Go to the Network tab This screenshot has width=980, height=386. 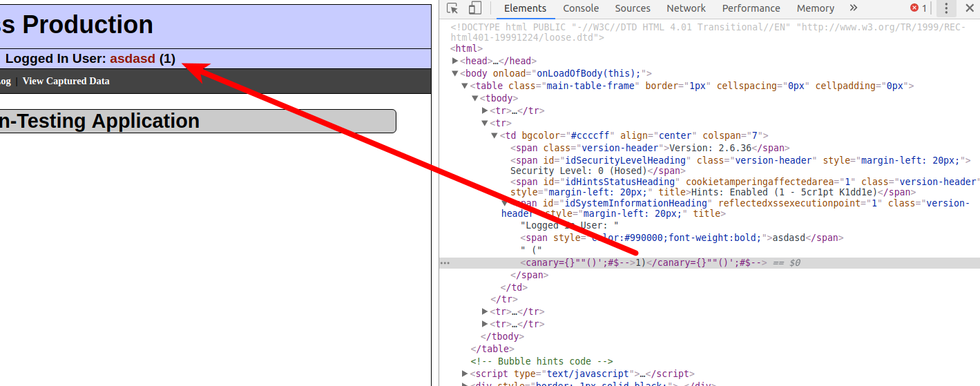[x=686, y=8]
